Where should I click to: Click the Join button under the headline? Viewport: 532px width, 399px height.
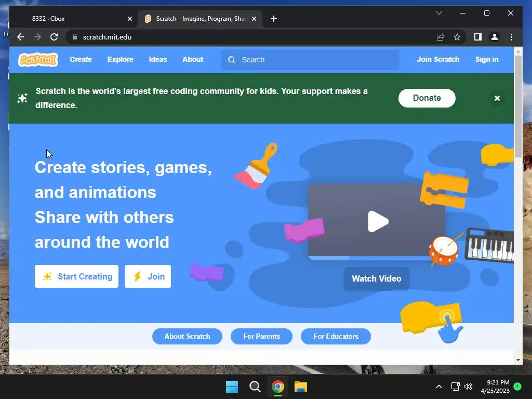point(148,276)
